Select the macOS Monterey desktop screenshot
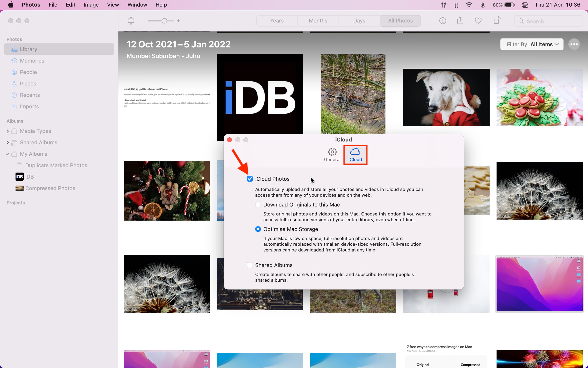Screen dimensions: 588x368 coord(539,284)
